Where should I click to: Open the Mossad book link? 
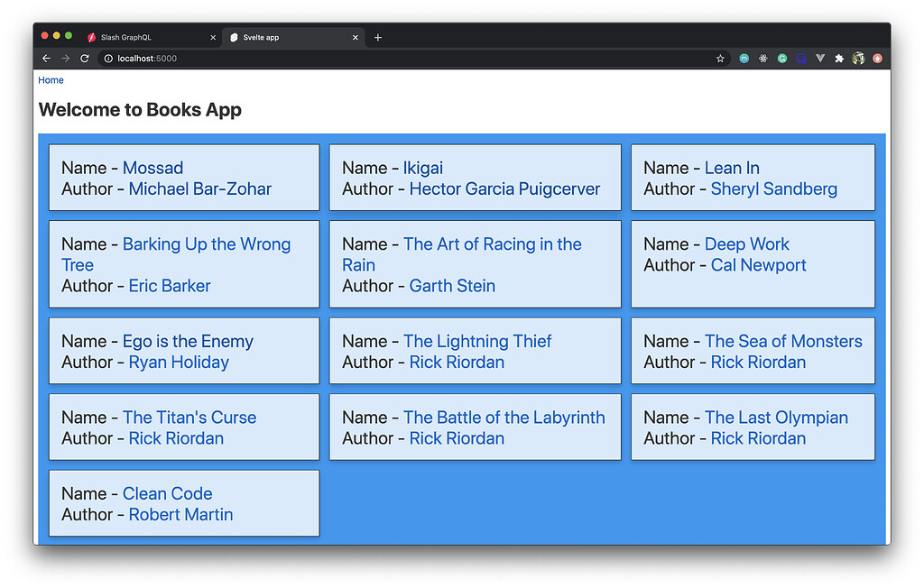point(152,167)
